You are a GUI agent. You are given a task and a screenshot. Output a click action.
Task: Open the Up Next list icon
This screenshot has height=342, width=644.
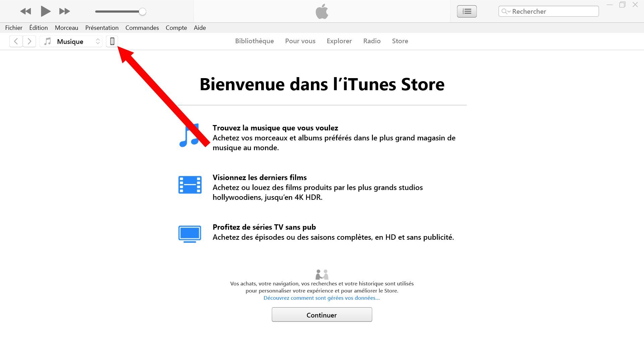(x=467, y=11)
